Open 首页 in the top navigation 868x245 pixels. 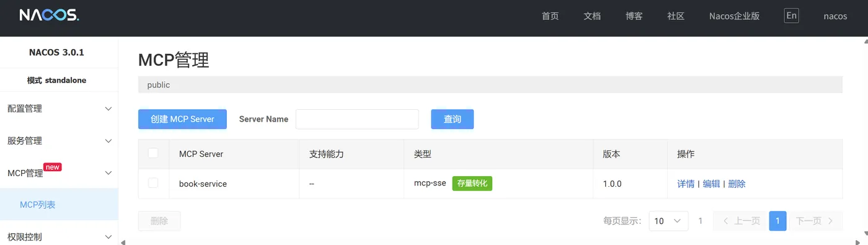click(x=550, y=16)
